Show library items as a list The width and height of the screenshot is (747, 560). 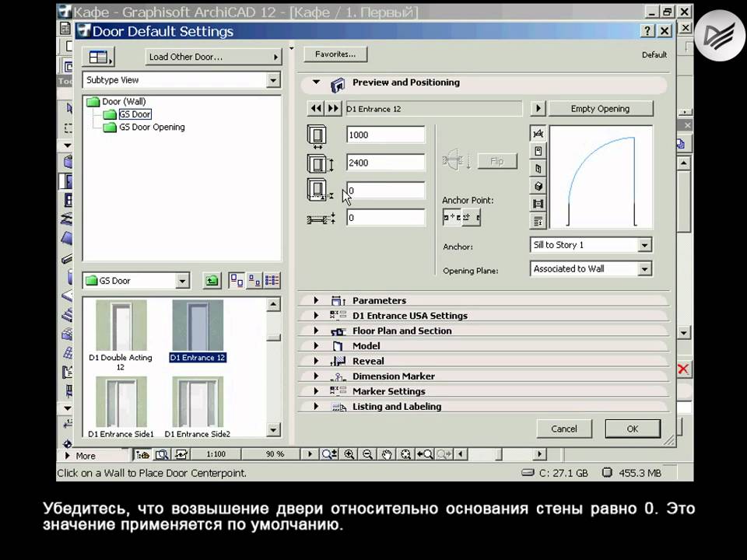pos(272,281)
